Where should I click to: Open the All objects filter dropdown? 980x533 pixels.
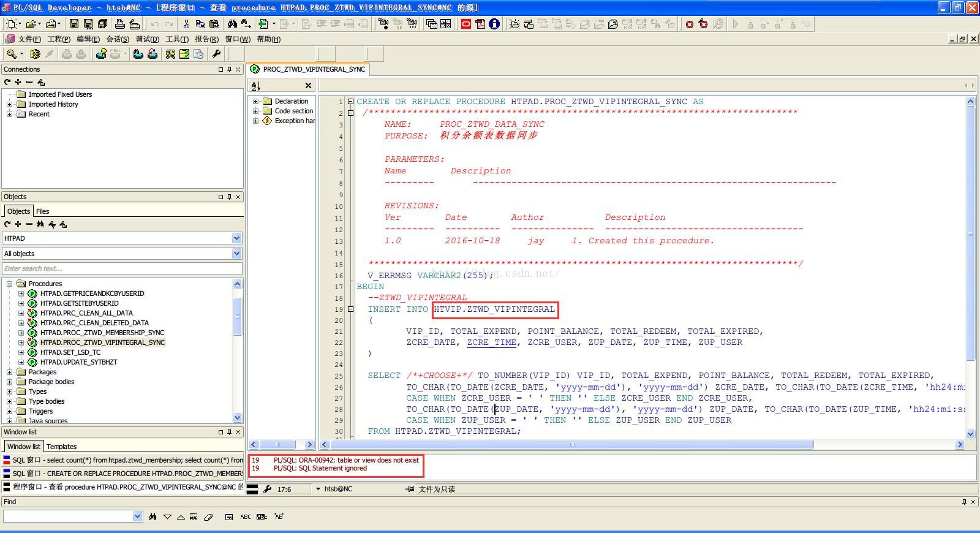[x=237, y=254]
